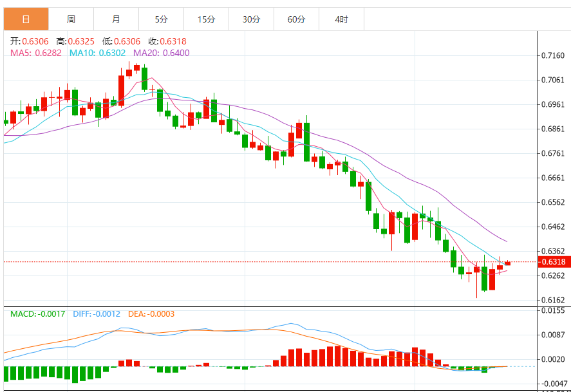The height and width of the screenshot is (392, 571).
Task: Open the 5分 interval tab
Action: pos(162,19)
